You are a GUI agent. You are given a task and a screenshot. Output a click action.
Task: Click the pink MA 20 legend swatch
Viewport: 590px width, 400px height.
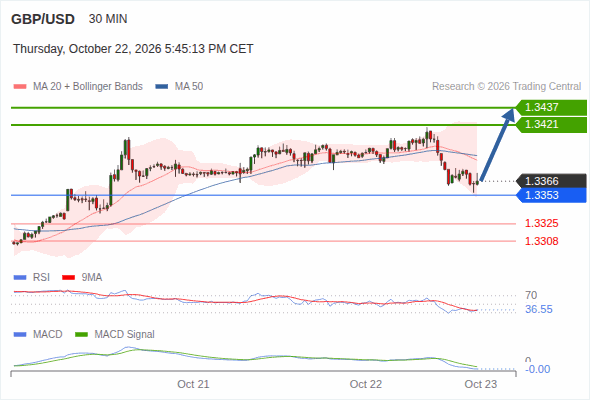[20, 87]
